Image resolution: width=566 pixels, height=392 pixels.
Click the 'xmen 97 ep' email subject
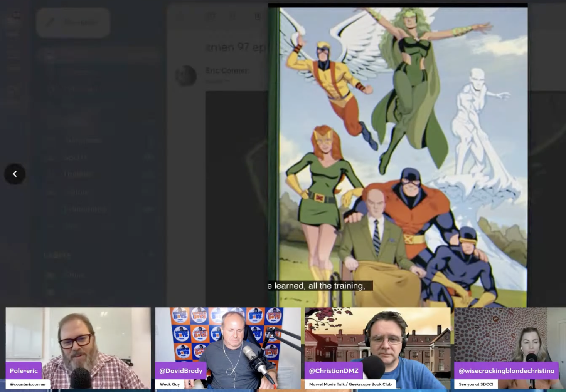coord(236,47)
